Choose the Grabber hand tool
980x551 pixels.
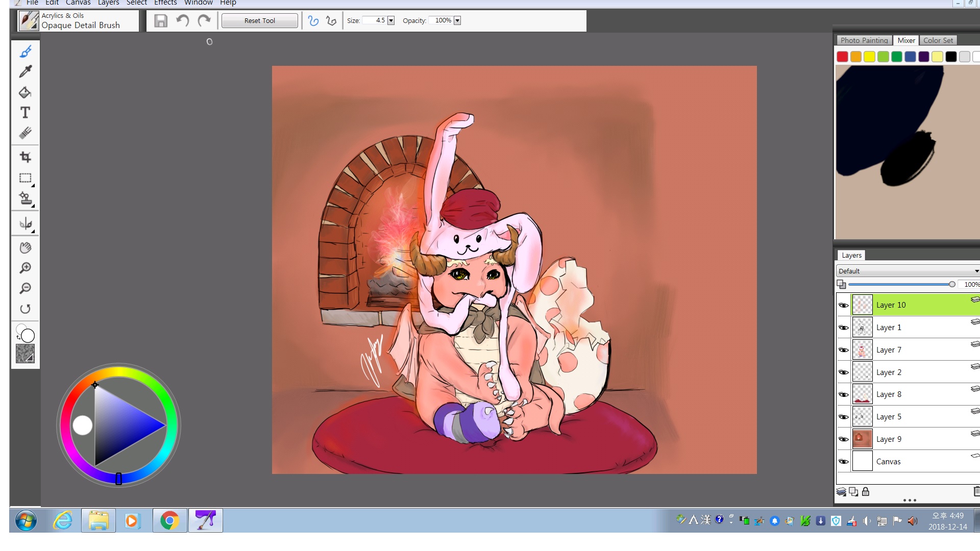25,248
